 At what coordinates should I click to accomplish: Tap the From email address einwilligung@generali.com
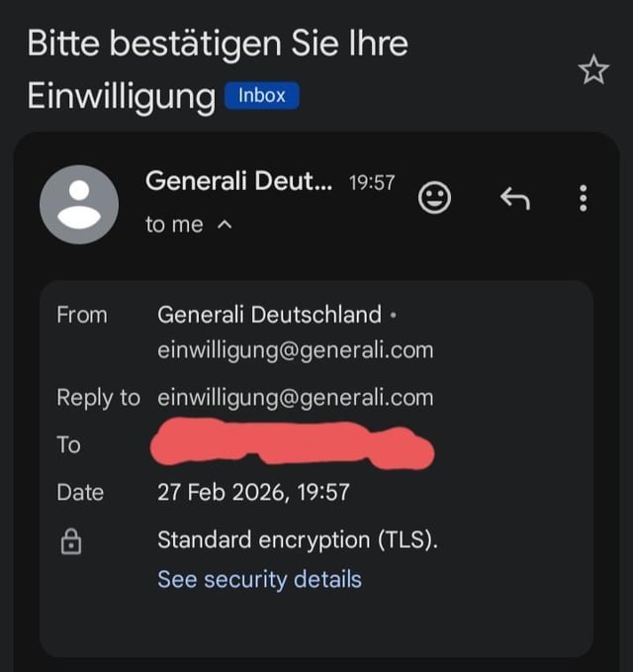pos(295,350)
